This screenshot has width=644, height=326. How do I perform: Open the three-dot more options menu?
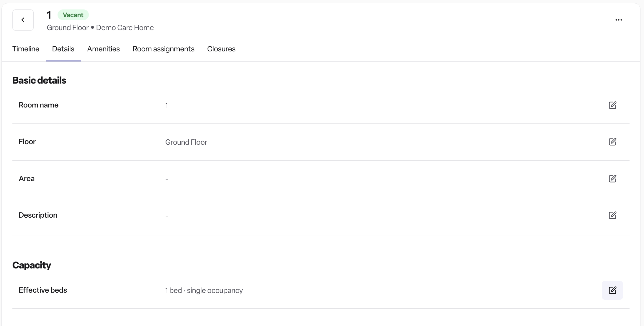coord(619,20)
